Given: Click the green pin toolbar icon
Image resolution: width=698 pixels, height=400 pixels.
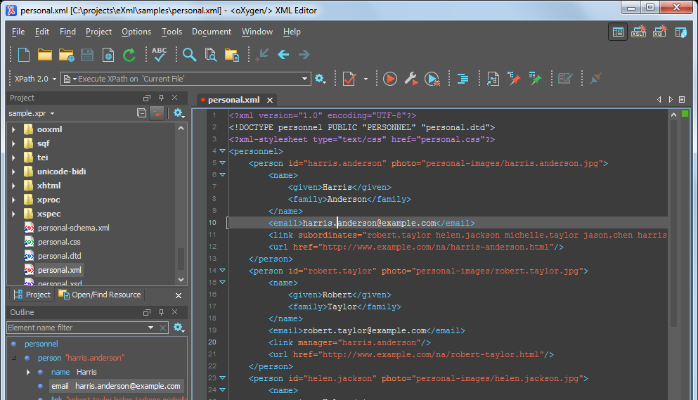Looking at the screenshot, I should pos(535,79).
